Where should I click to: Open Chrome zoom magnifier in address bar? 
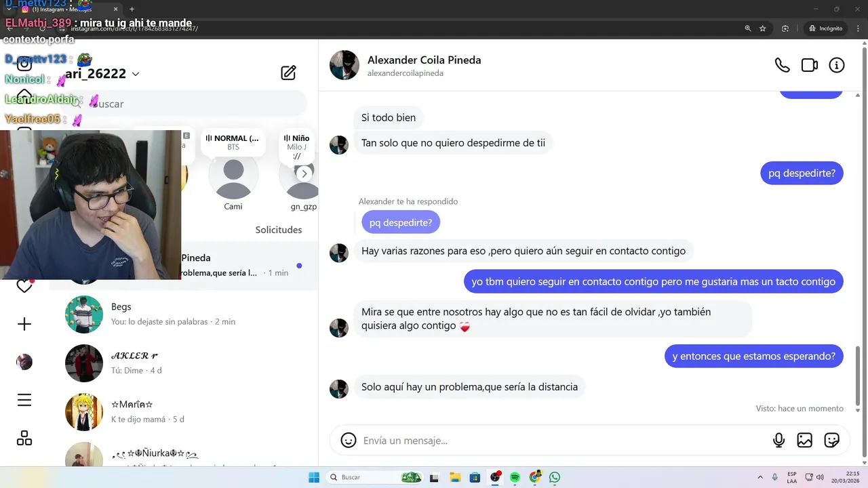click(748, 28)
